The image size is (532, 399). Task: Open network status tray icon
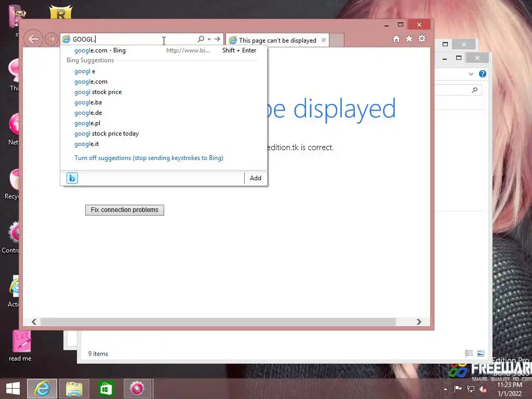471,389
